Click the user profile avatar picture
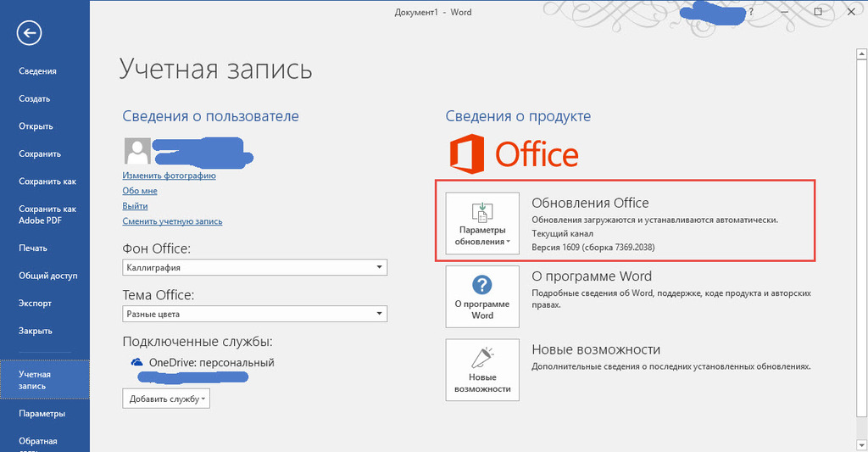The height and width of the screenshot is (452, 868). click(x=137, y=151)
